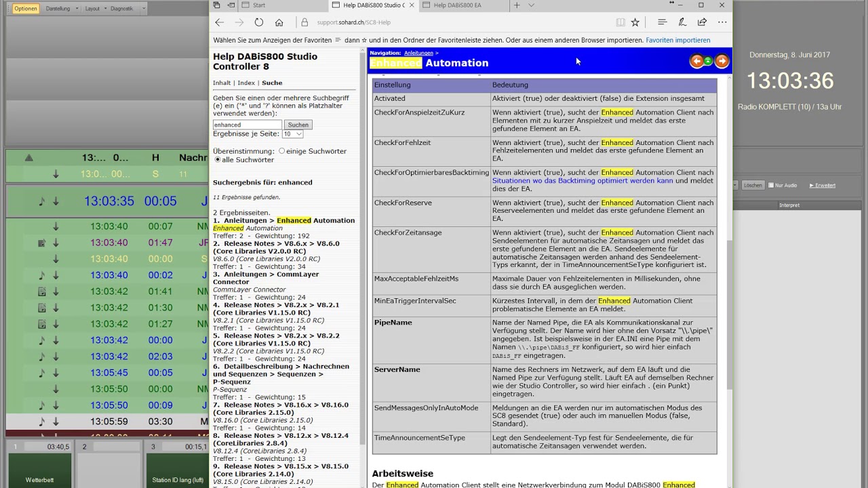Click Optionen button in studio controller

click(x=25, y=9)
